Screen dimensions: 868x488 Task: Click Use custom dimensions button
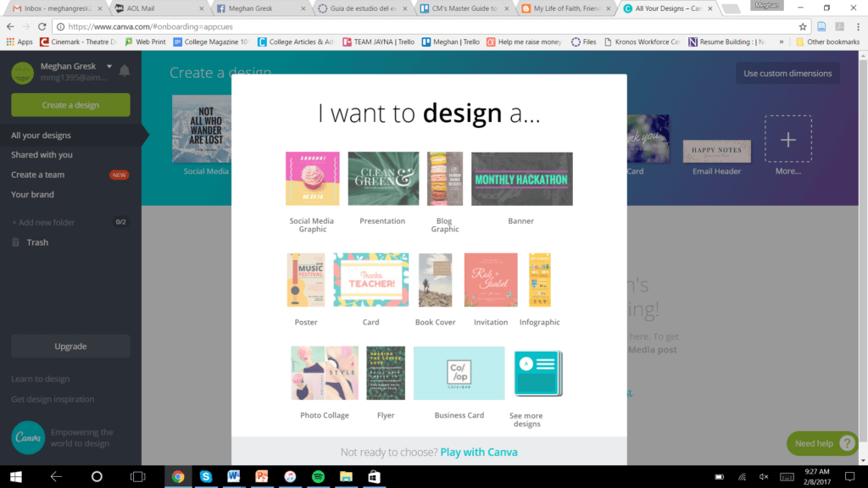tap(787, 74)
